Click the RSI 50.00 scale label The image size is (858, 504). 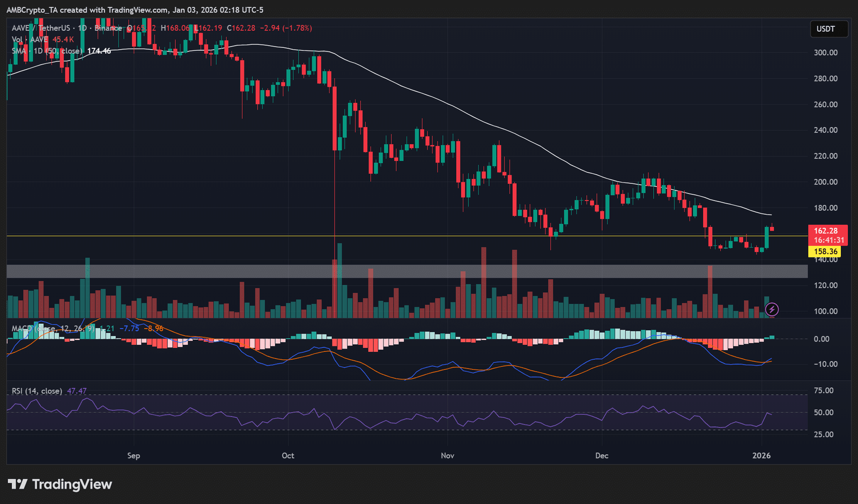click(824, 412)
